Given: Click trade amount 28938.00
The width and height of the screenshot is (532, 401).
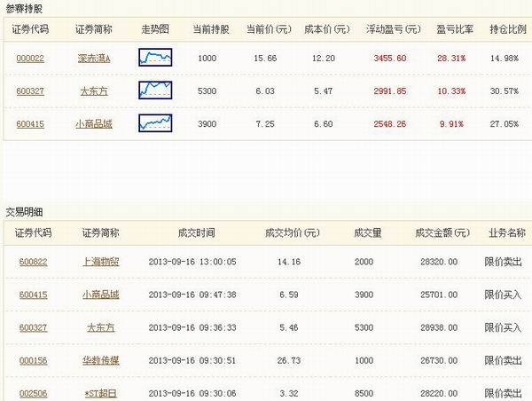Looking at the screenshot, I should (x=439, y=327).
